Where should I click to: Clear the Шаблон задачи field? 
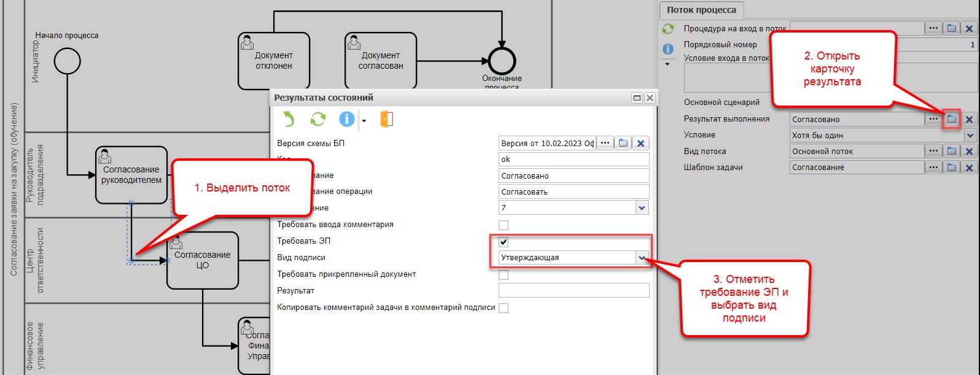(969, 168)
